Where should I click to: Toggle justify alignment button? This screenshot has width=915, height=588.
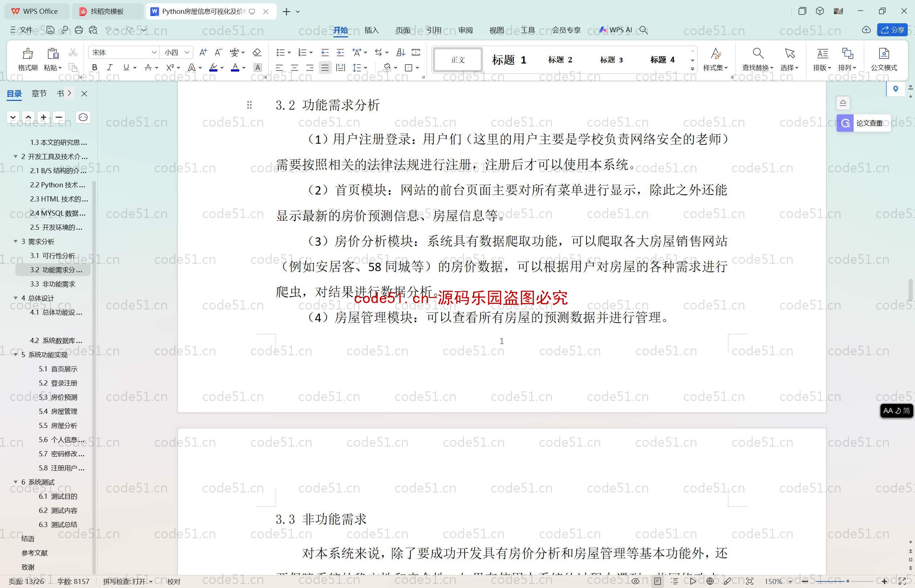click(x=325, y=68)
